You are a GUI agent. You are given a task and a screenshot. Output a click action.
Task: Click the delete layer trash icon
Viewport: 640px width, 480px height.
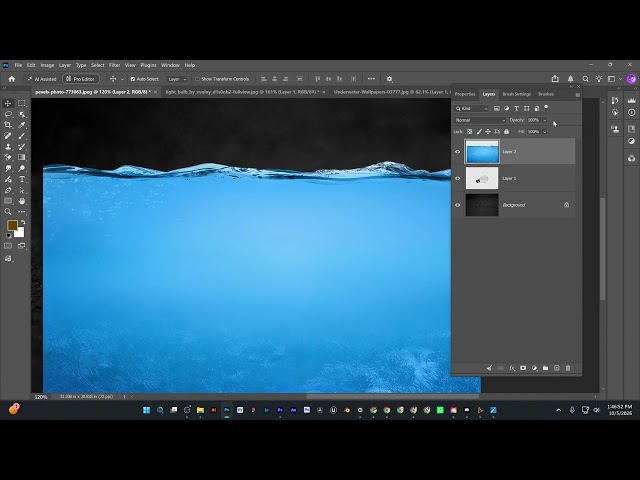[x=568, y=368]
